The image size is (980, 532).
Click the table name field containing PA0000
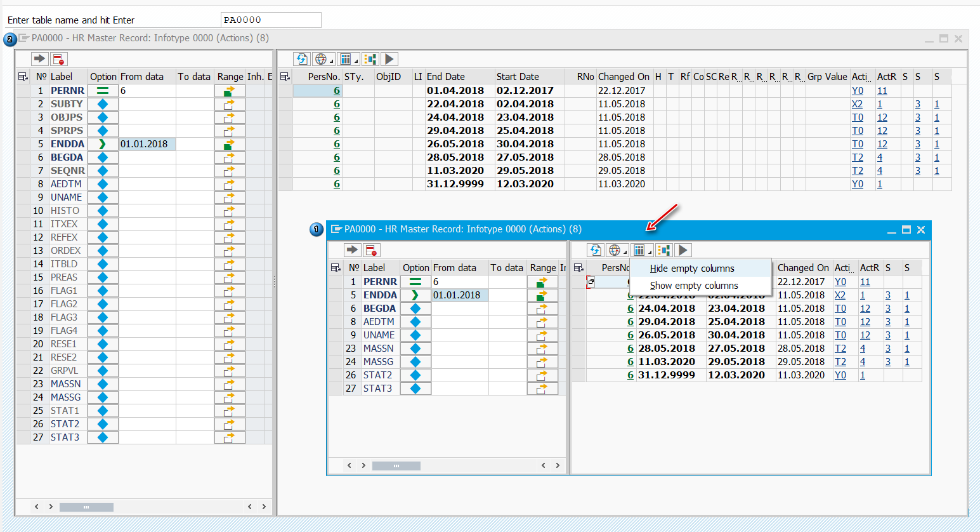tap(271, 20)
